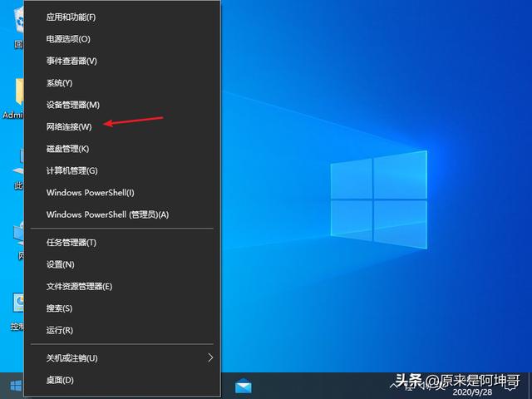This screenshot has width=532, height=399.
Task: Open the Mail app on taskbar
Action: (x=244, y=386)
